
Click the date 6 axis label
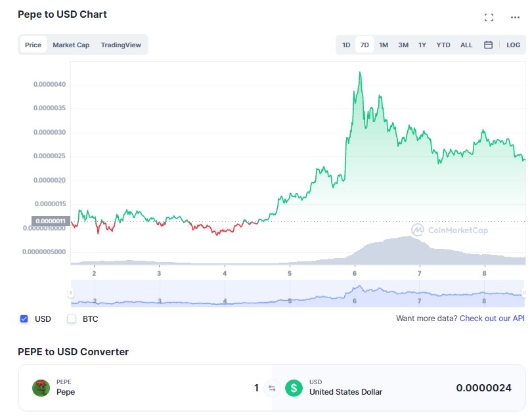[x=354, y=273]
